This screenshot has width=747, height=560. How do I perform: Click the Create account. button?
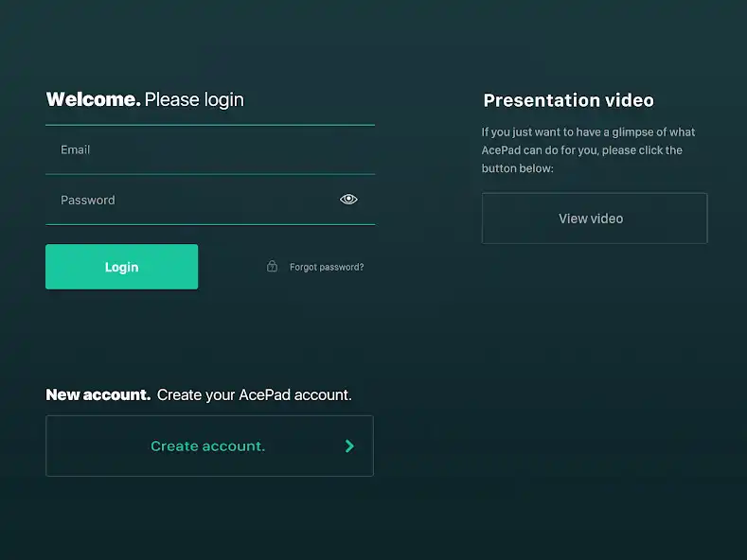[209, 446]
